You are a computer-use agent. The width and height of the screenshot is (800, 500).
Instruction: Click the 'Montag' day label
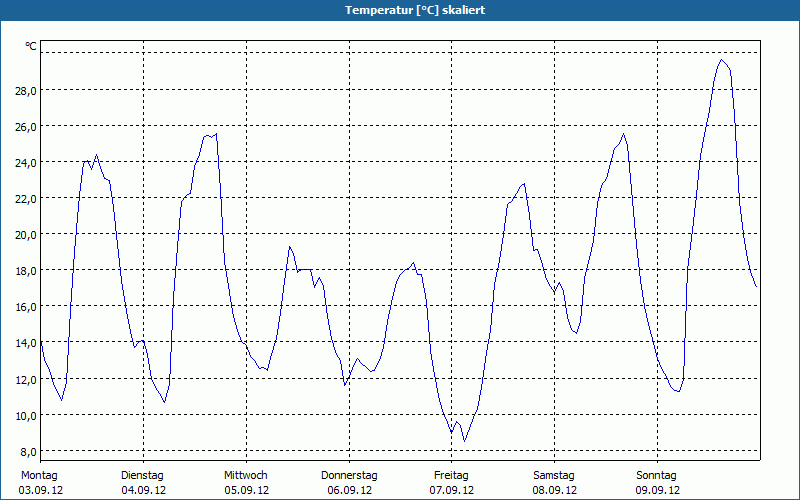pos(39,476)
